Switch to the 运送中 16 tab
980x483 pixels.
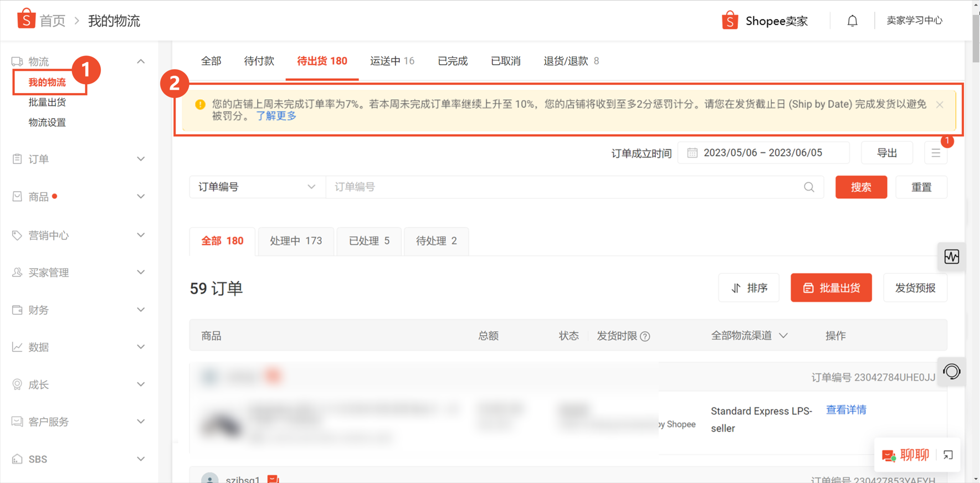coord(392,61)
